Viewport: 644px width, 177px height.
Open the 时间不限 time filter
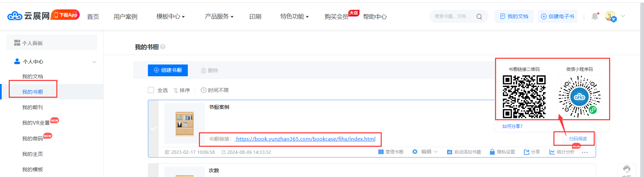pyautogui.click(x=215, y=90)
